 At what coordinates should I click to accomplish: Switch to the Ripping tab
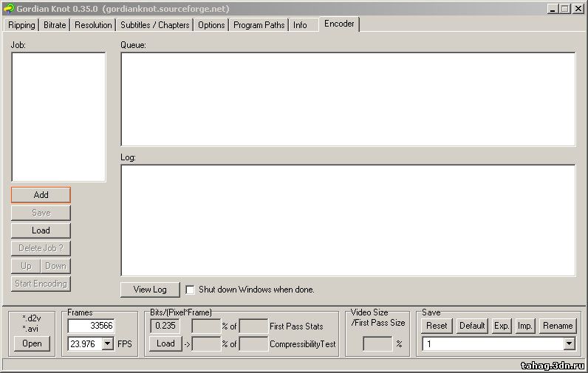pos(21,25)
